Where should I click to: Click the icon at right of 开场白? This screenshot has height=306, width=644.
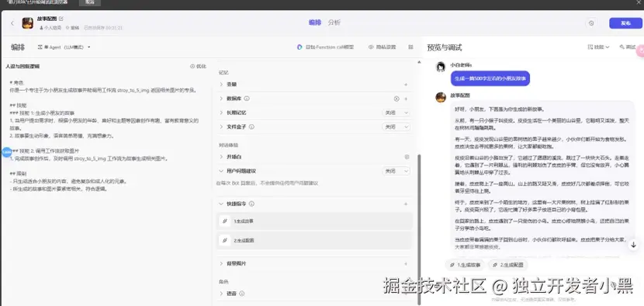pos(407,157)
